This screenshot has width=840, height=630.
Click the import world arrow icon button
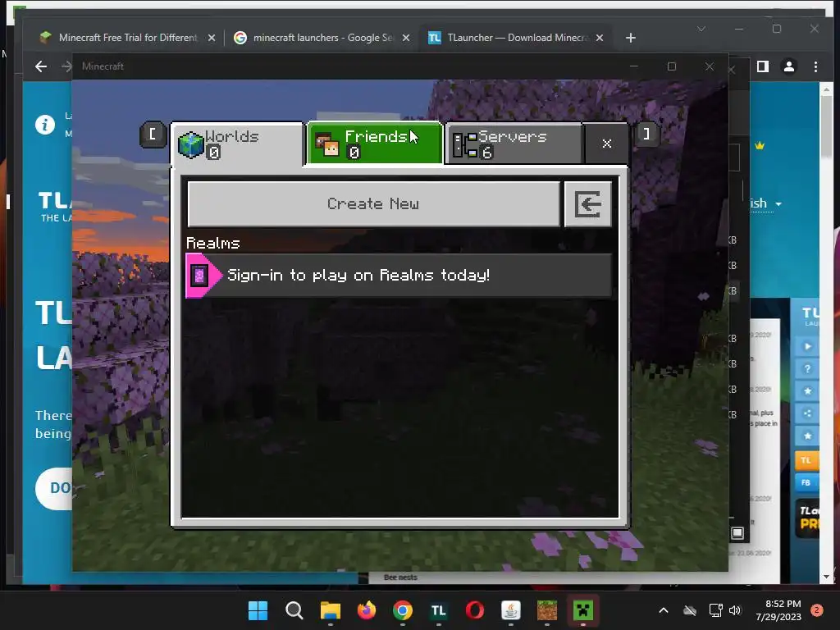click(x=587, y=204)
